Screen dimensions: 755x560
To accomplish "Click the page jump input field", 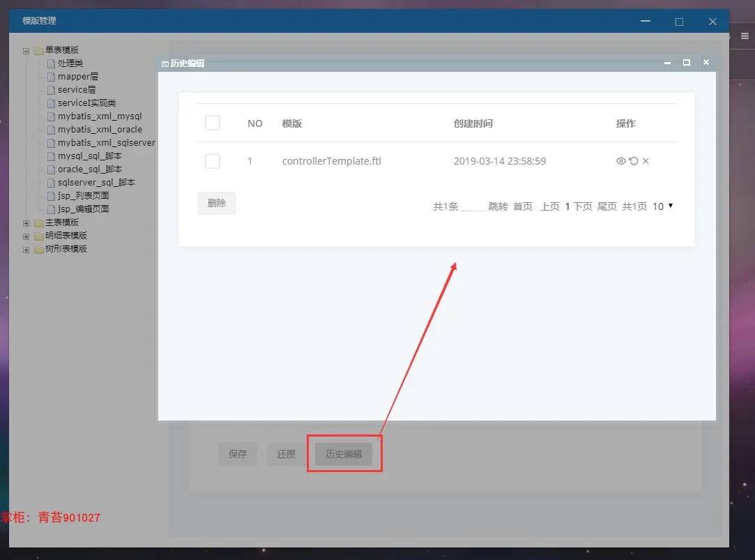I will click(x=473, y=206).
